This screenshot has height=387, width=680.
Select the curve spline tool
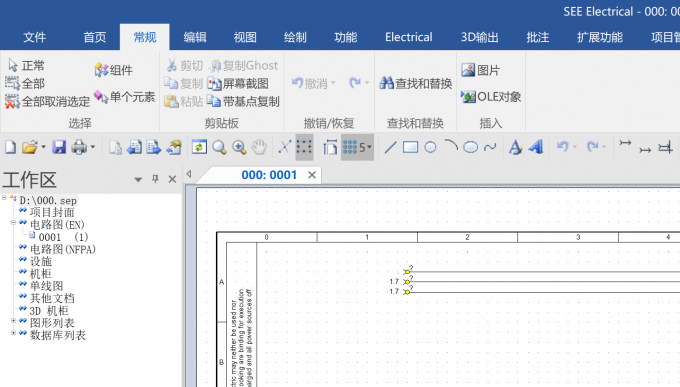pyautogui.click(x=490, y=148)
